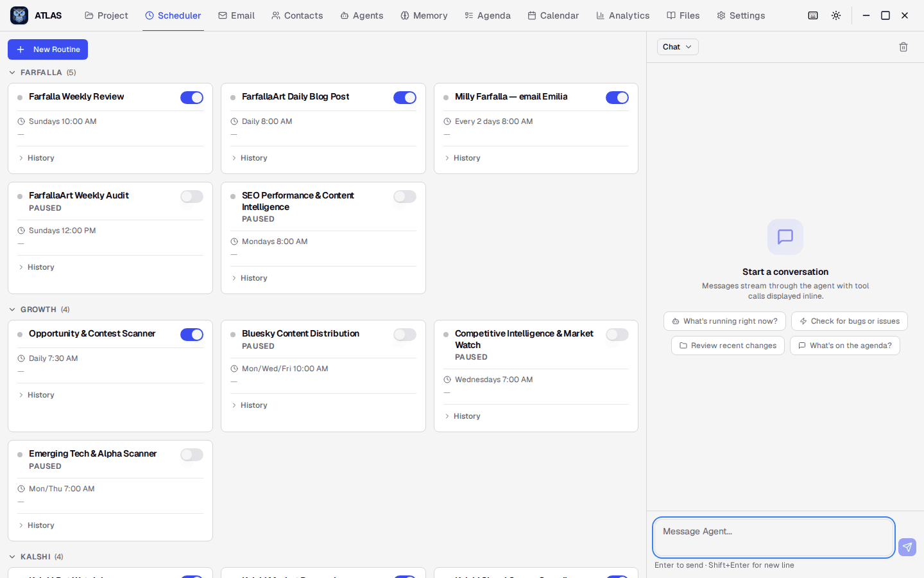Enable FarfallaArt Weekly Audit toggle
Screen dimensions: 924x578
click(192, 197)
